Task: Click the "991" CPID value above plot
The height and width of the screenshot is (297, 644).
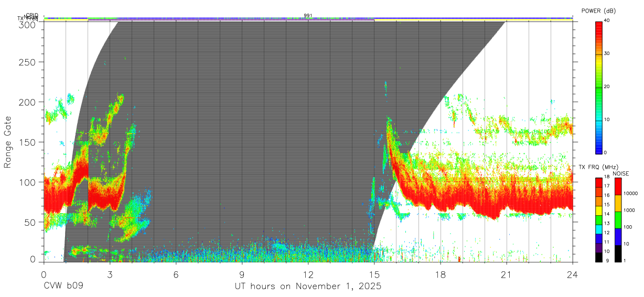Action: tap(308, 16)
